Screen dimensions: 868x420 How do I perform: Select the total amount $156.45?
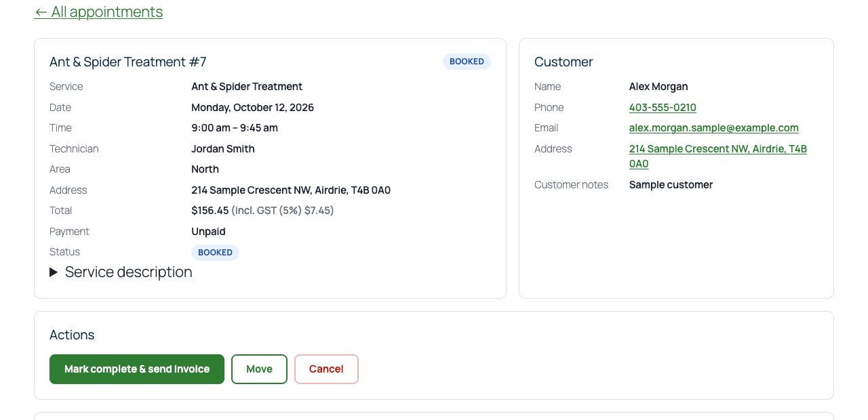pos(210,211)
